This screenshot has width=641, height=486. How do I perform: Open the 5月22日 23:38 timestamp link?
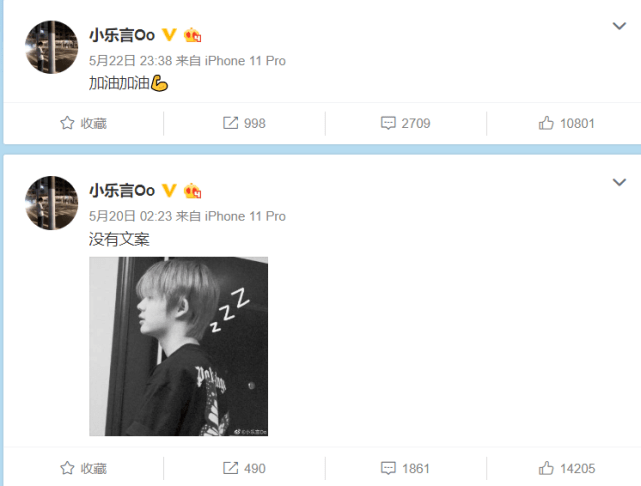click(x=130, y=61)
